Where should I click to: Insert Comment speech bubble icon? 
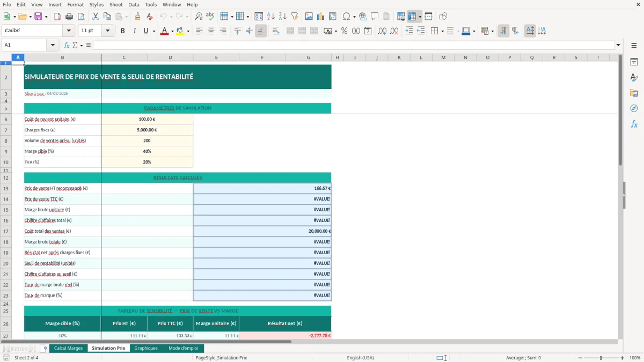pyautogui.click(x=375, y=17)
